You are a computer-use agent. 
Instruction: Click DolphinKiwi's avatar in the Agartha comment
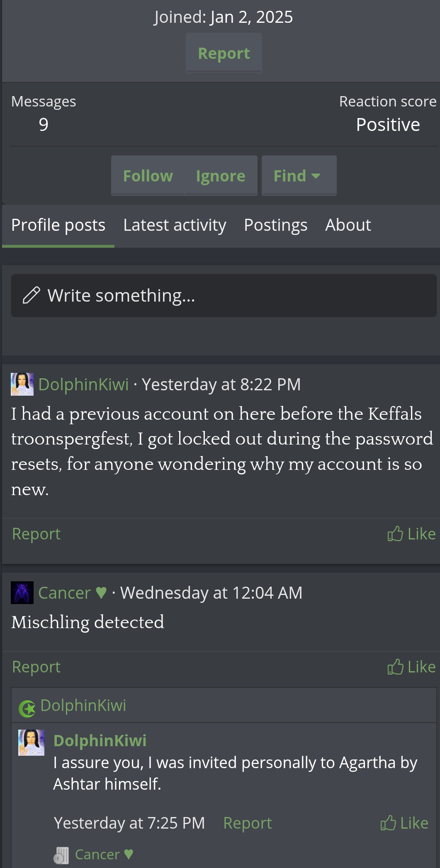click(31, 742)
